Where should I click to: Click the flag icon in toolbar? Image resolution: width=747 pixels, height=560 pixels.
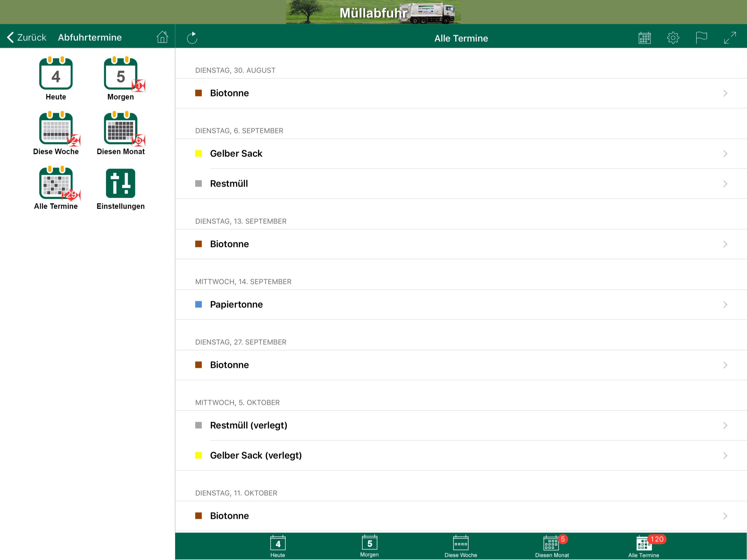click(x=701, y=38)
